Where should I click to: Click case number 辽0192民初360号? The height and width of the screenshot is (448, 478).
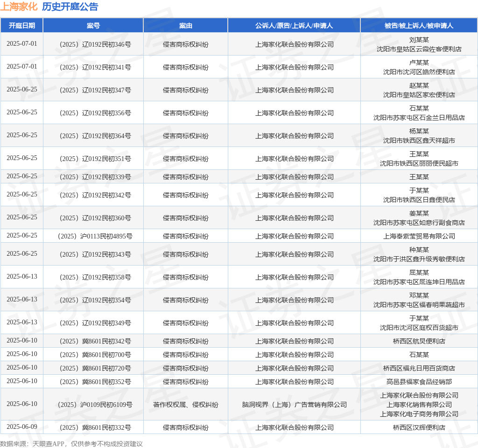95,218
